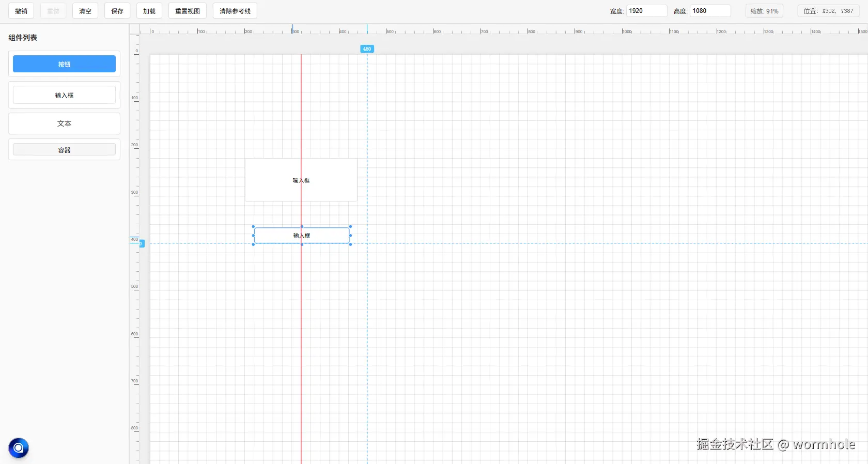This screenshot has height=464, width=868.
Task: Clear the canvas with 清空 button
Action: pos(85,11)
